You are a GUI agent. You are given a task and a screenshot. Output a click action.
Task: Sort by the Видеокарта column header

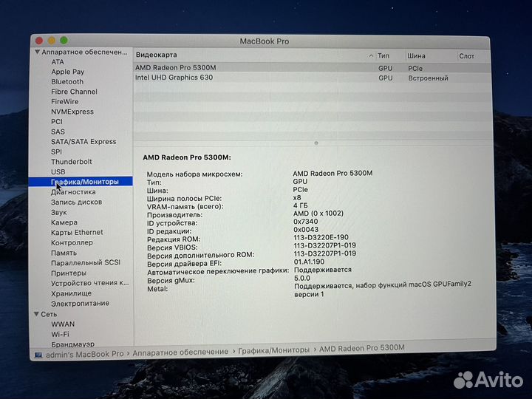coord(157,55)
